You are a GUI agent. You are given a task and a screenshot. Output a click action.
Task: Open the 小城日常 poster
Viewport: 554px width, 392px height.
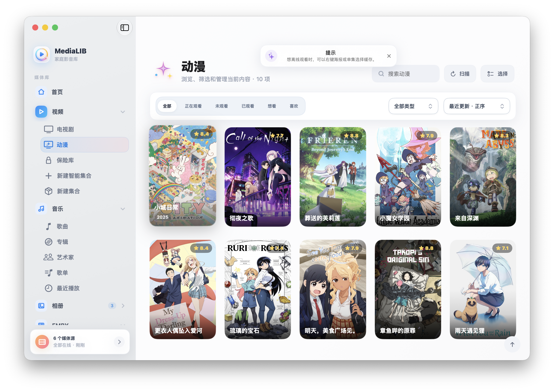tap(183, 176)
